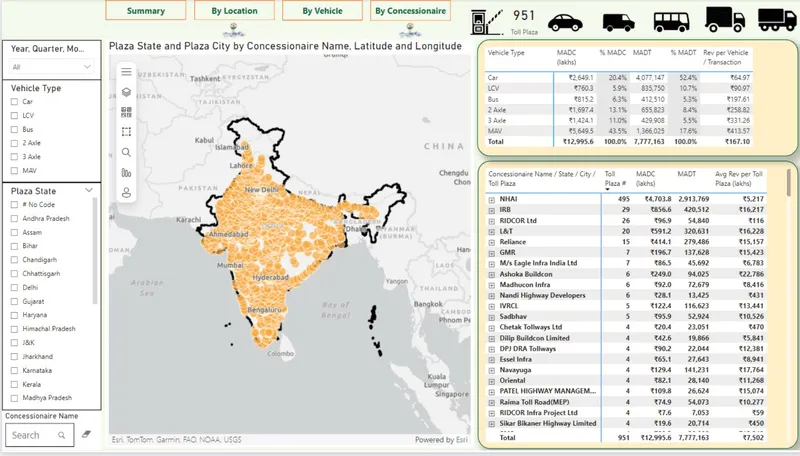800x456 pixels.
Task: Sort by Avg Rev per Toll Plaza header
Action: (x=738, y=179)
